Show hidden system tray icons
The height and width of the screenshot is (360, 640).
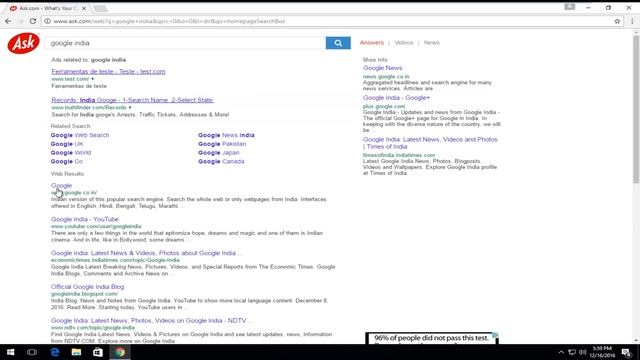561,352
